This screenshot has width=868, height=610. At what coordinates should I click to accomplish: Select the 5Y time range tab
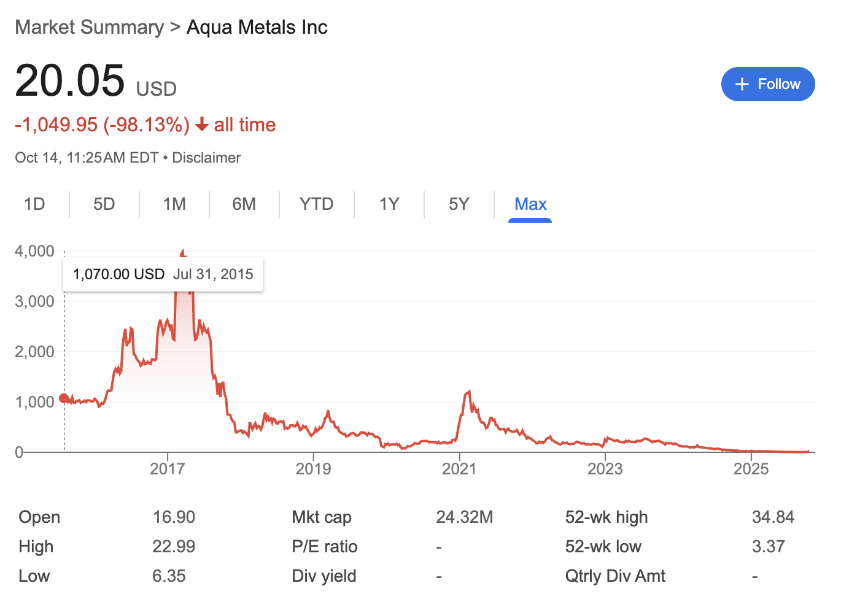pyautogui.click(x=459, y=204)
